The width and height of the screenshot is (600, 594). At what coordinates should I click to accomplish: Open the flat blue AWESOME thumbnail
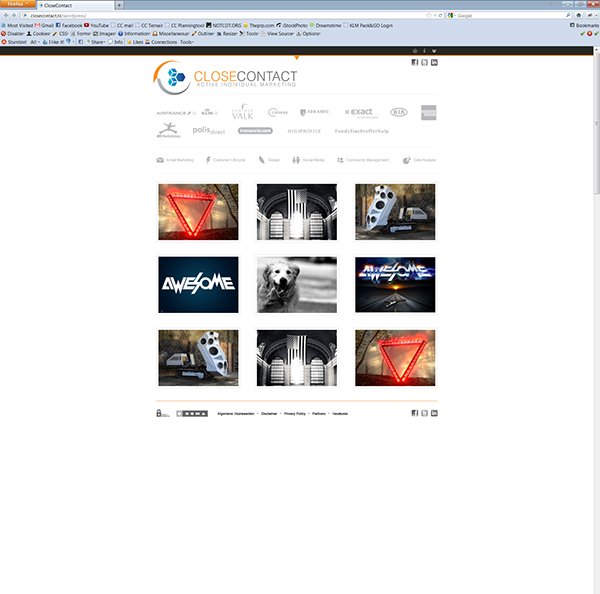(198, 285)
